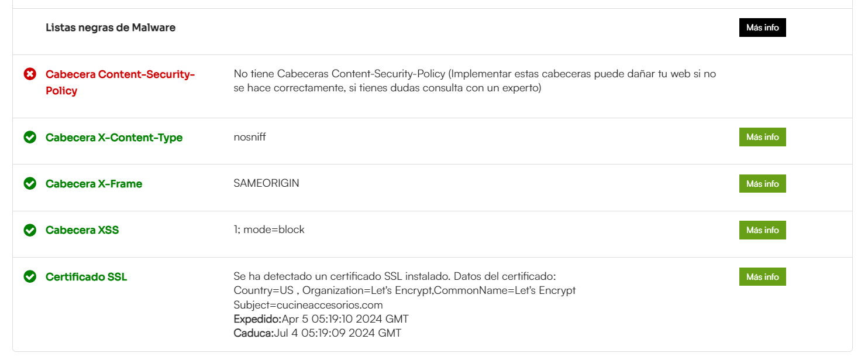The width and height of the screenshot is (868, 363).
Task: Click the SAMEORIGIN header value
Action: [266, 183]
